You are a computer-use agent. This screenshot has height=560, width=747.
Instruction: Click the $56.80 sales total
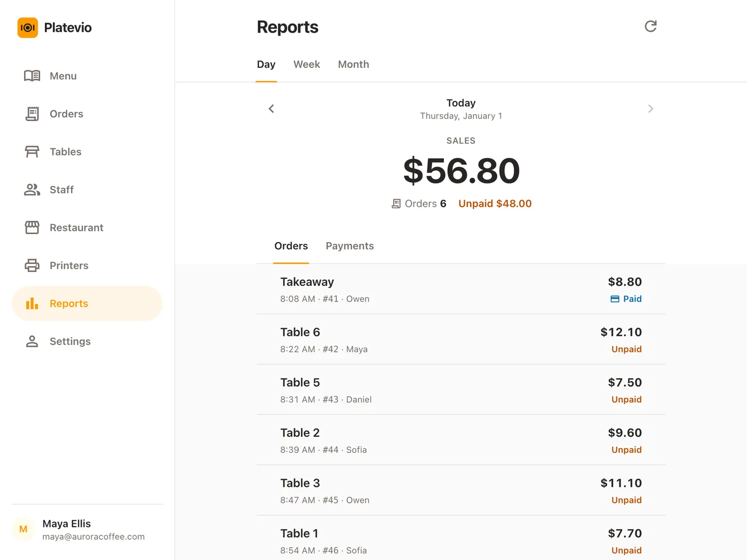462,171
